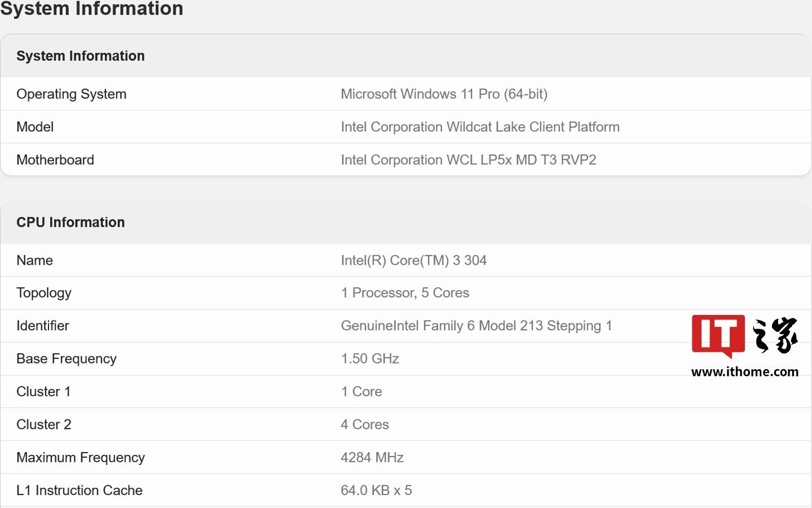The height and width of the screenshot is (508, 812).
Task: Click the 4 Cores value for Cluster 2
Action: 365,424
